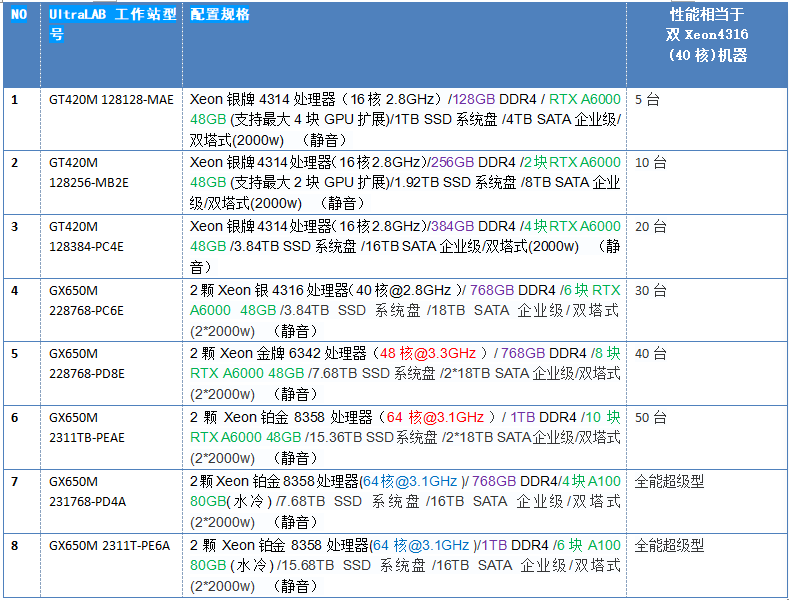Click blue '64 核@3.1GHz' text in row 8

421,545
